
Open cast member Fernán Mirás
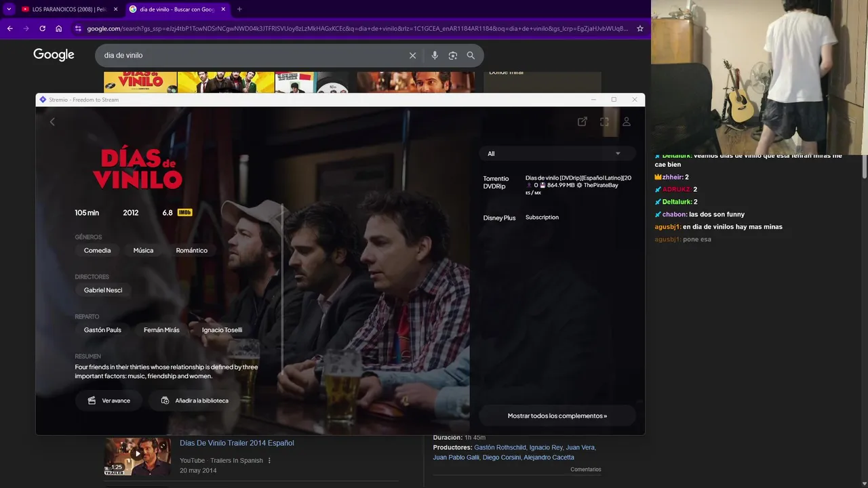tap(161, 330)
